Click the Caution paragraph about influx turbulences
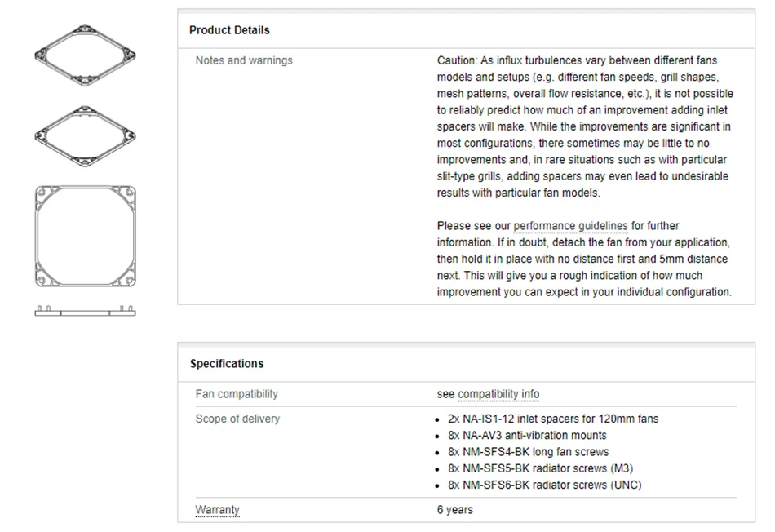This screenshot has height=532, width=775. pos(584,126)
